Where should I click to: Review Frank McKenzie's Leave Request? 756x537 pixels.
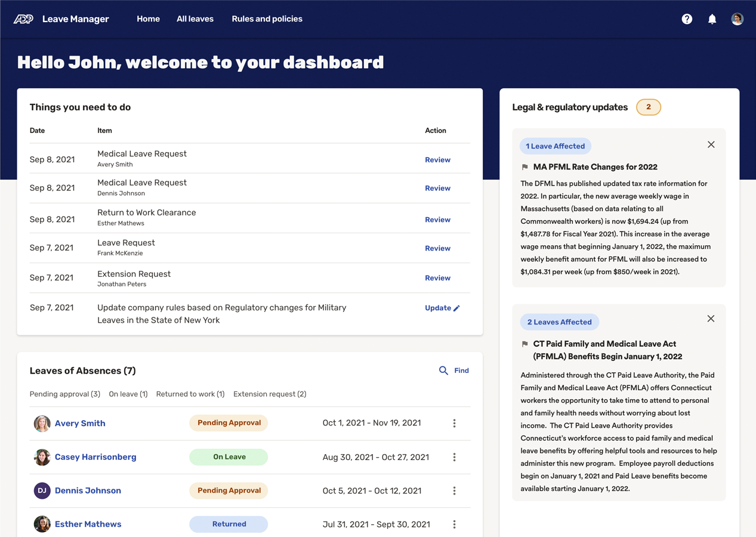pos(437,248)
